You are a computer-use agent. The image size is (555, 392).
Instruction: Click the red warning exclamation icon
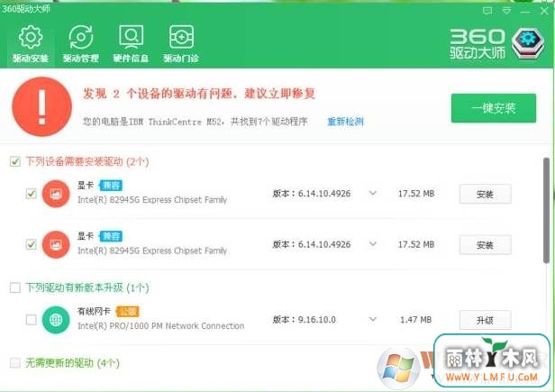tap(41, 106)
